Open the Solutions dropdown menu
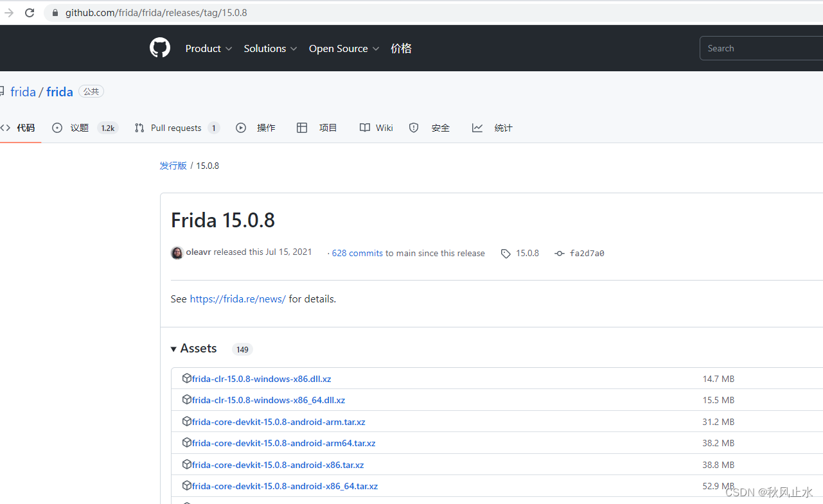The height and width of the screenshot is (504, 823). coord(270,49)
